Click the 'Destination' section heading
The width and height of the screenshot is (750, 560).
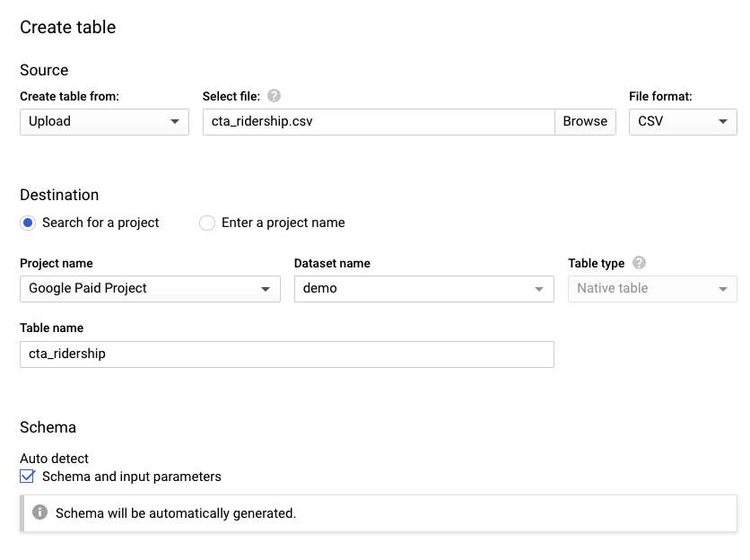59,195
